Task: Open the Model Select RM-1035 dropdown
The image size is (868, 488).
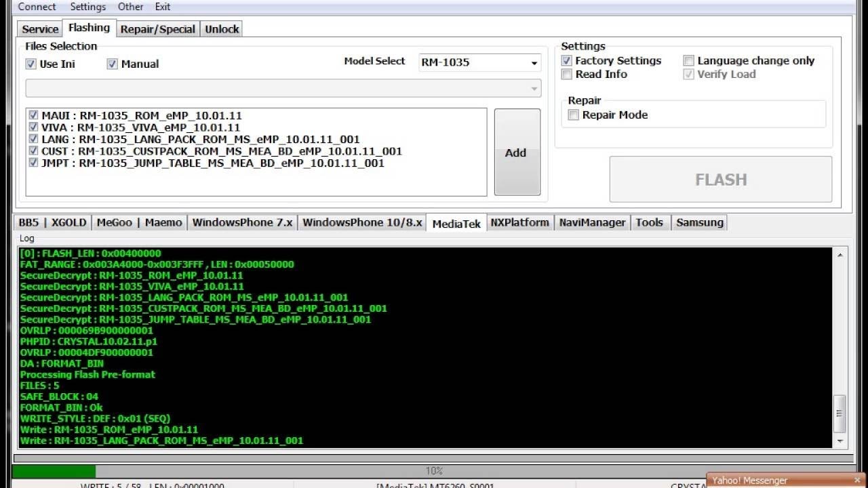Action: point(479,62)
